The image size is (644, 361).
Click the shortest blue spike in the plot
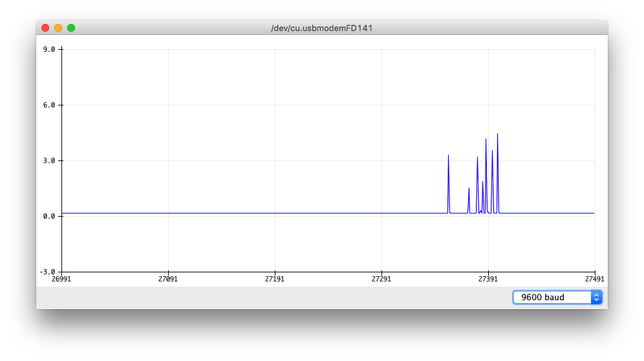[x=469, y=190]
